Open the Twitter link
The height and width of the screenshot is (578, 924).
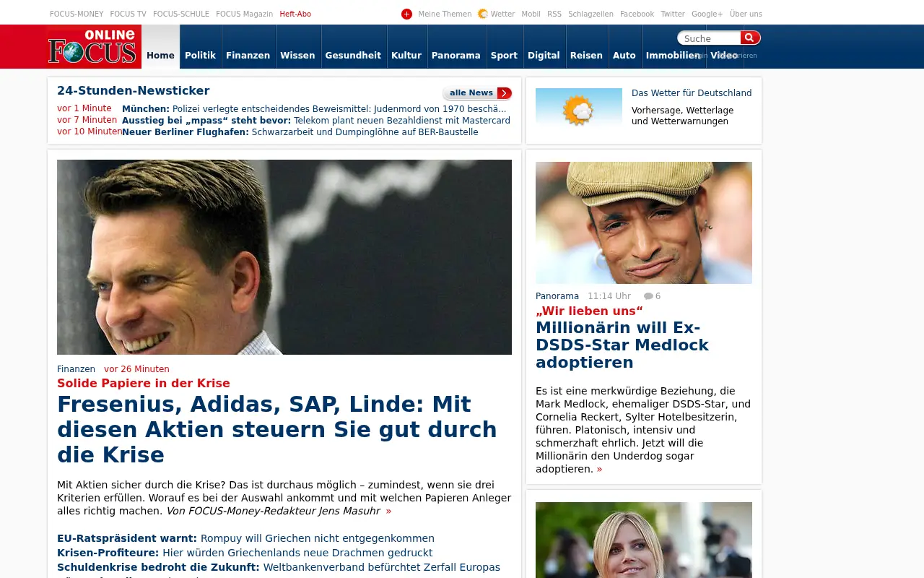[673, 14]
